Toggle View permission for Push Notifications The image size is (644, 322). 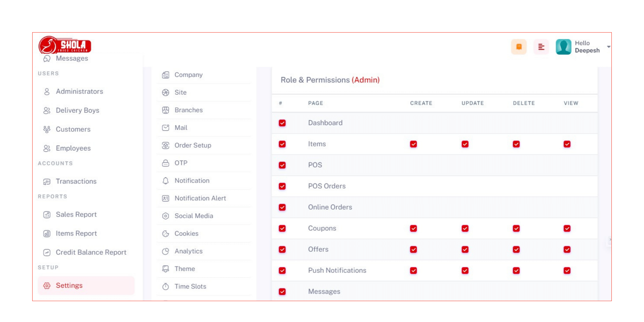tap(567, 271)
